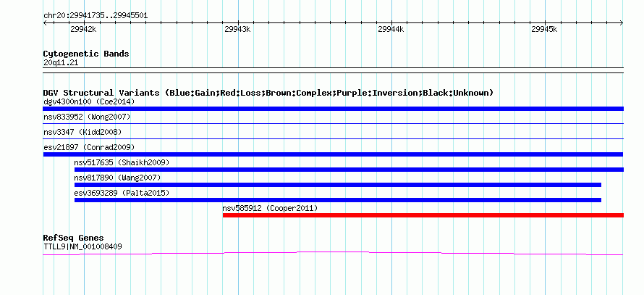Click the red loss bar under nsv585912
This screenshot has width=644, height=295.
(x=423, y=215)
